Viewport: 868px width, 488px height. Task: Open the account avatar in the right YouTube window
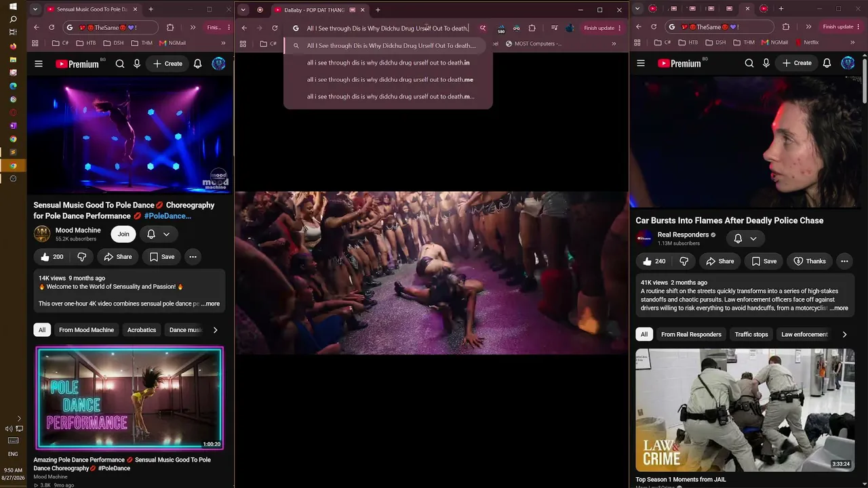click(x=848, y=63)
